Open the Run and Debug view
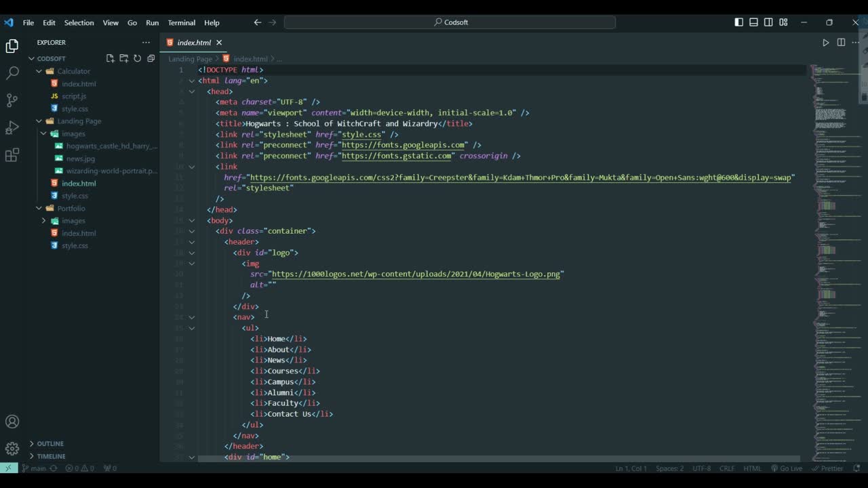Viewport: 868px width, 488px height. tap(12, 128)
